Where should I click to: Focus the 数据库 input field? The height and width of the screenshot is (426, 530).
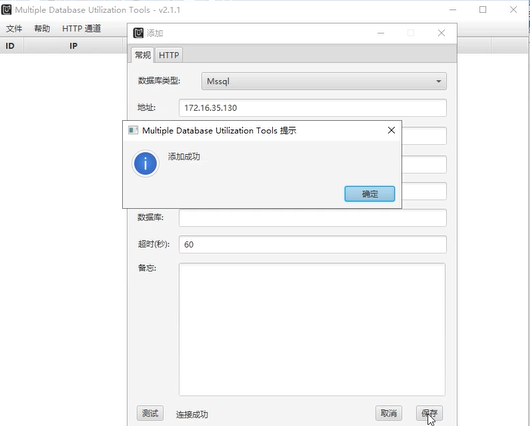tap(313, 218)
